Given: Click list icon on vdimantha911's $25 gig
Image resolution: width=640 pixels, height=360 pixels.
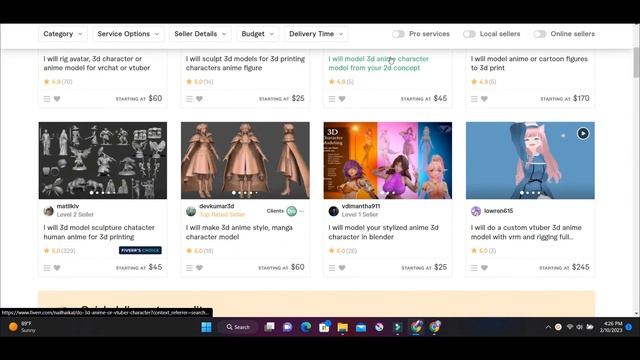Looking at the screenshot, I should (332, 268).
